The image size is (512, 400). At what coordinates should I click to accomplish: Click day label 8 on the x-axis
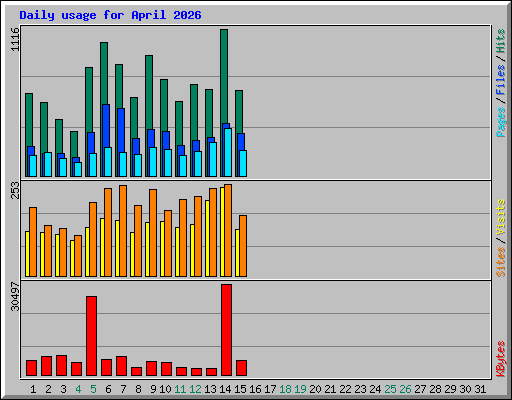tap(138, 389)
